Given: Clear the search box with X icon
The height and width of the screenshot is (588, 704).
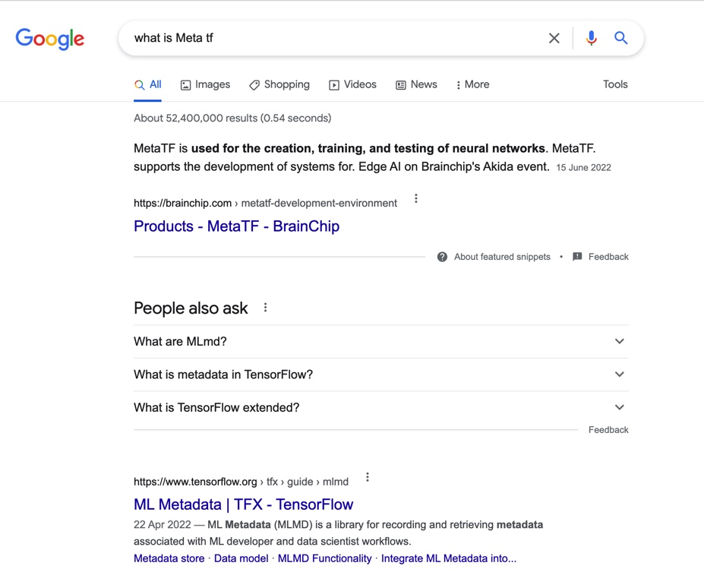Looking at the screenshot, I should click(554, 38).
